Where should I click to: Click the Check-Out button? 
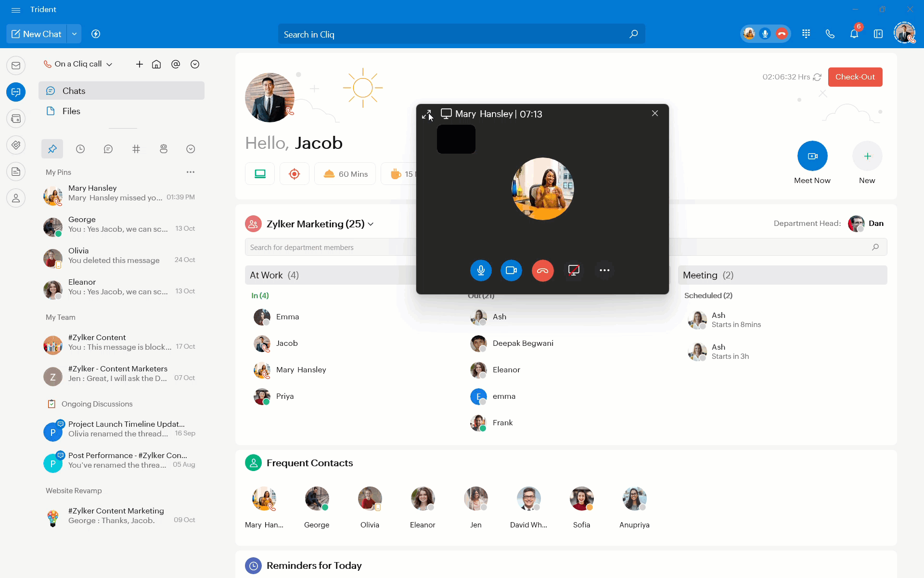point(855,77)
